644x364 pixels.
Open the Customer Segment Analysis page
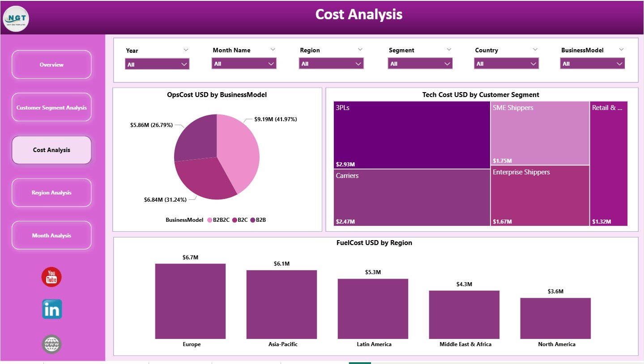pos(51,107)
